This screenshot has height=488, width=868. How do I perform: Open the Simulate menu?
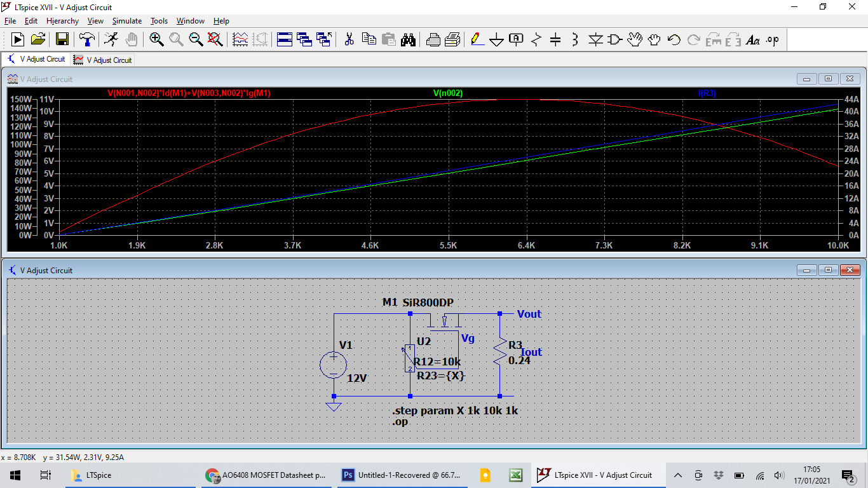click(127, 21)
